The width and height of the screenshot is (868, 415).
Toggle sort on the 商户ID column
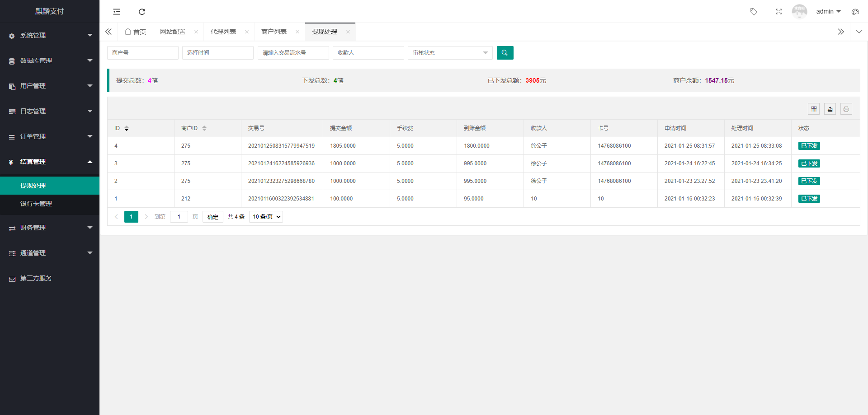pos(205,128)
